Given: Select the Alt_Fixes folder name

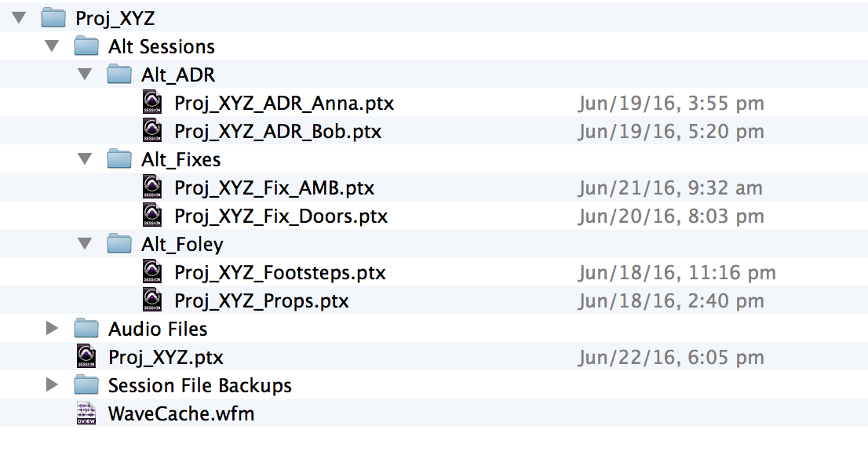Looking at the screenshot, I should coord(181,160).
